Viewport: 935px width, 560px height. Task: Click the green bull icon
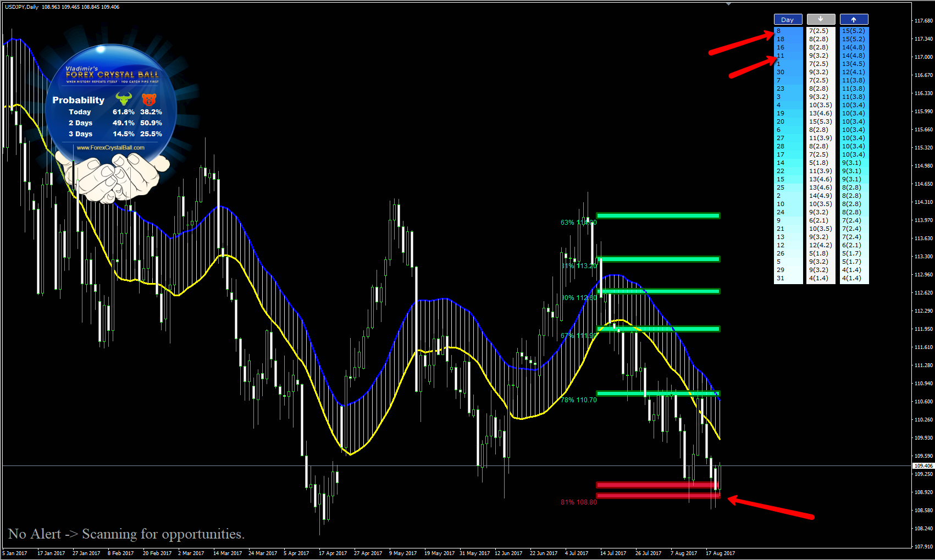[x=124, y=99]
